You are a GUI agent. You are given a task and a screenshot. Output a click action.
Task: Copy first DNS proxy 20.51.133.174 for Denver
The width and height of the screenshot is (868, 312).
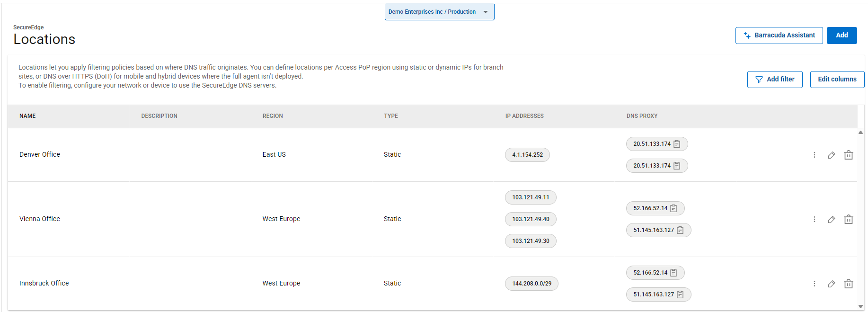pyautogui.click(x=677, y=144)
